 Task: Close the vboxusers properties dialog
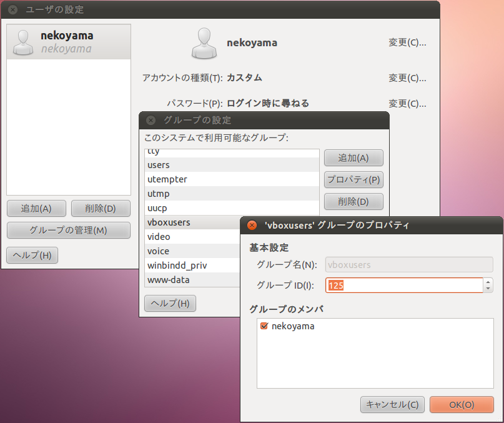252,226
